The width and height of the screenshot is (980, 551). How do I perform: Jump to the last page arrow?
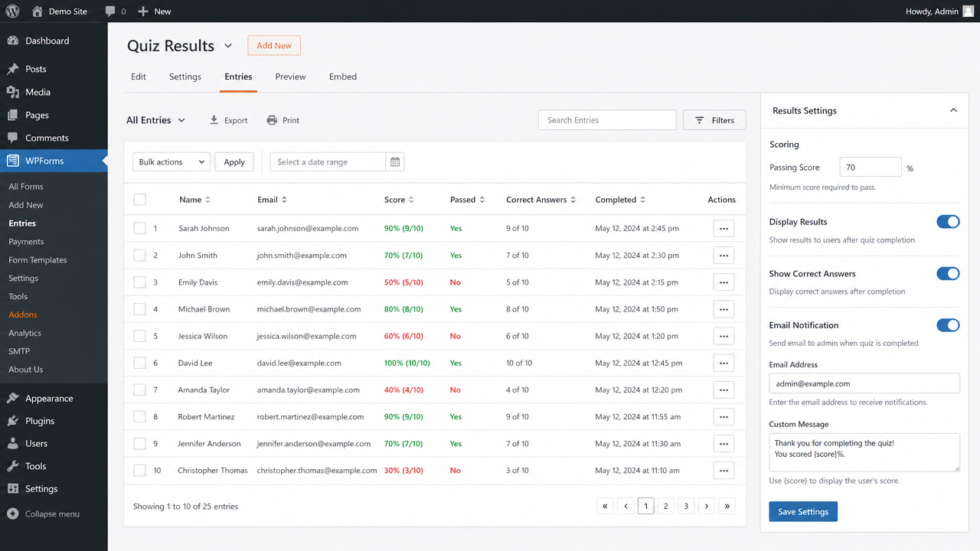(727, 506)
